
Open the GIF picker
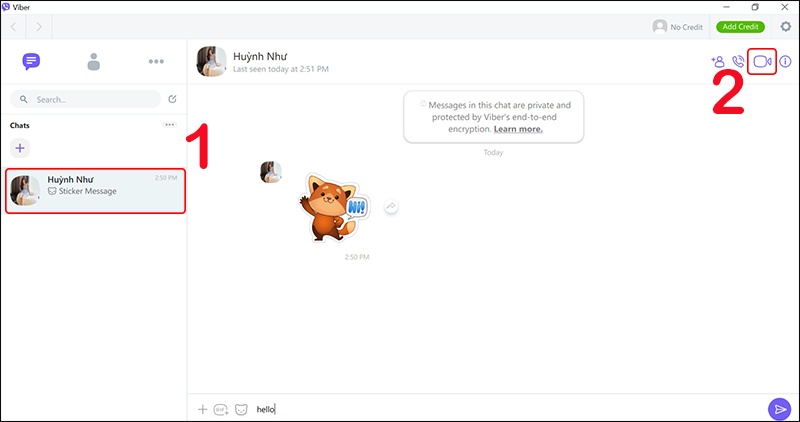click(x=221, y=409)
